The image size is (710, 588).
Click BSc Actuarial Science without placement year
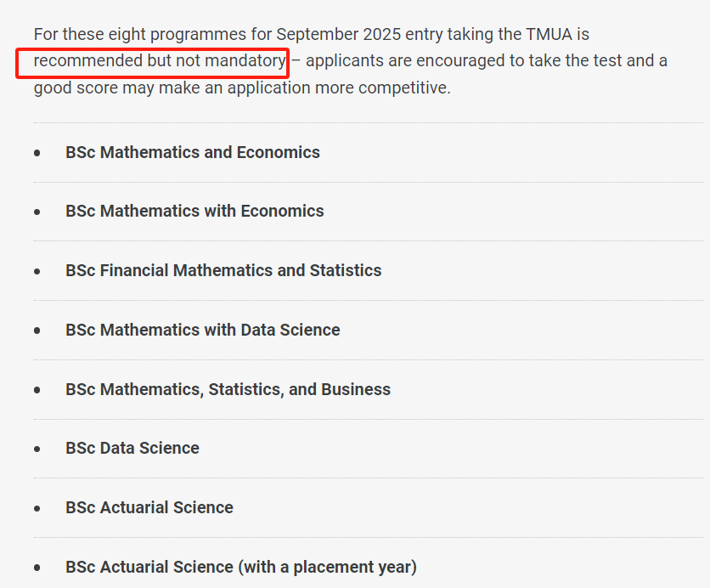149,507
